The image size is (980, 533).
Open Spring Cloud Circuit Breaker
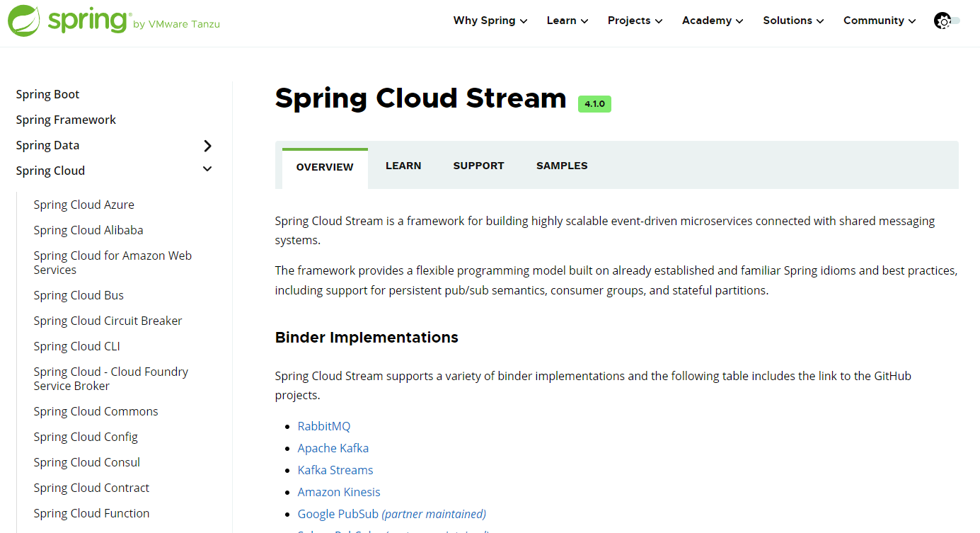coord(108,321)
